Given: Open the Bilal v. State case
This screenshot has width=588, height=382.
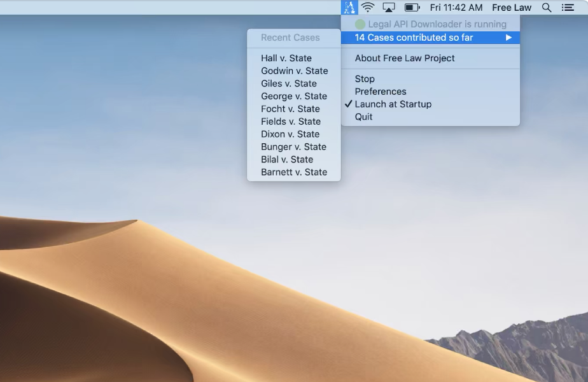Looking at the screenshot, I should [x=294, y=159].
